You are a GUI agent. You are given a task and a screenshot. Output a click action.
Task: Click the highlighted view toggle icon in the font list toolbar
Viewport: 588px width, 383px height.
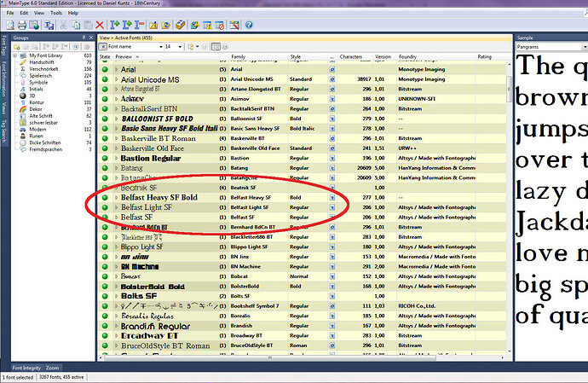pyautogui.click(x=216, y=47)
